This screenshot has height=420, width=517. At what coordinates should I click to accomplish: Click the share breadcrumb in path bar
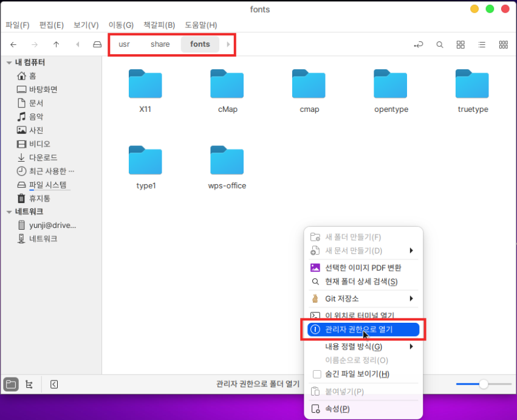coord(160,44)
